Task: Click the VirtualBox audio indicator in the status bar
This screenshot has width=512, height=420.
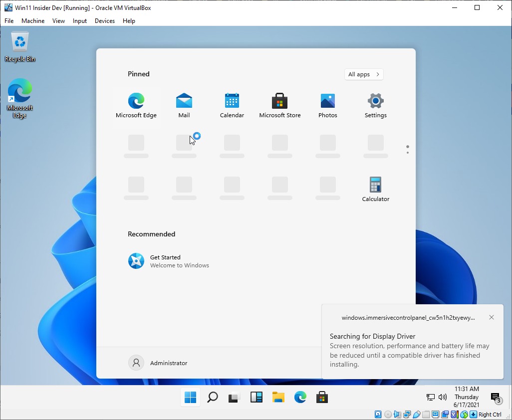Action: [397, 415]
